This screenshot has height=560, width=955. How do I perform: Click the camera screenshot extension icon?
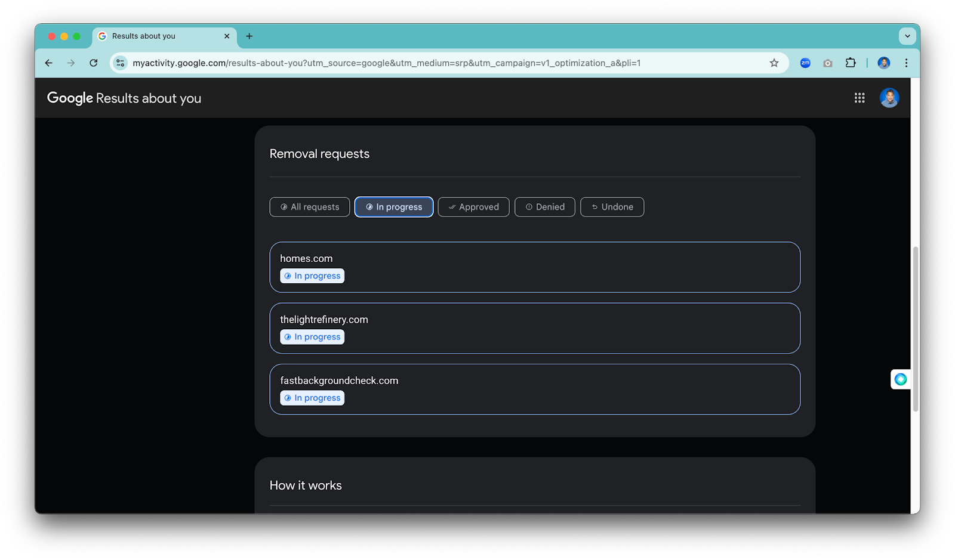click(828, 63)
